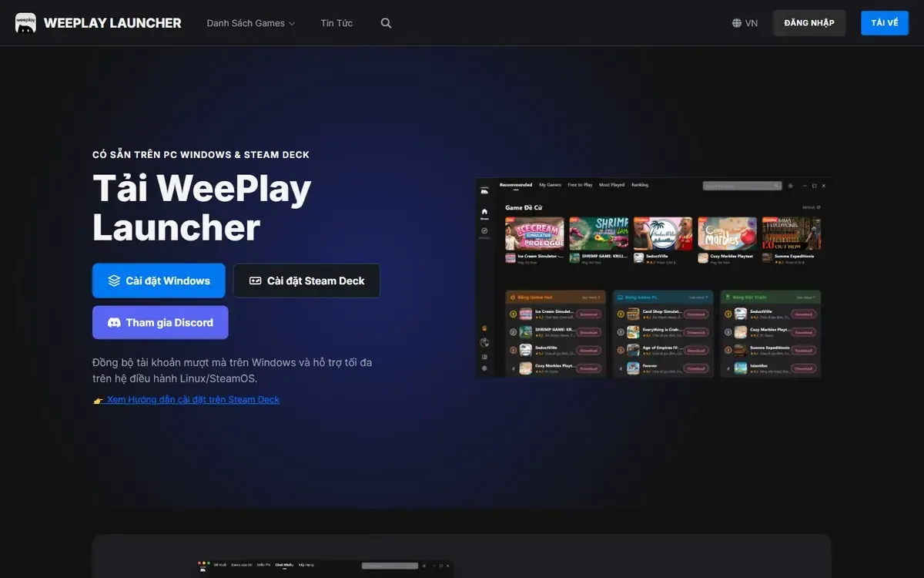Screen dimensions: 924x578
Task: Click the search field in launcher preview
Action: click(742, 186)
